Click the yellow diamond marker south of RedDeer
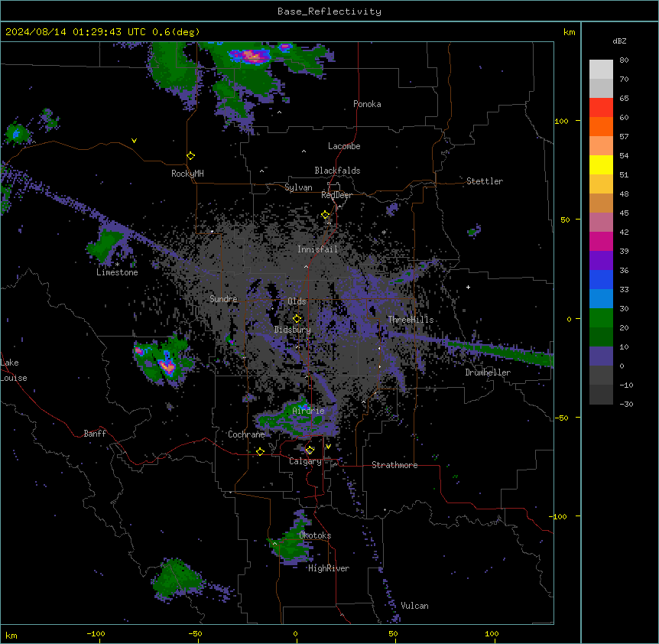 click(326, 215)
